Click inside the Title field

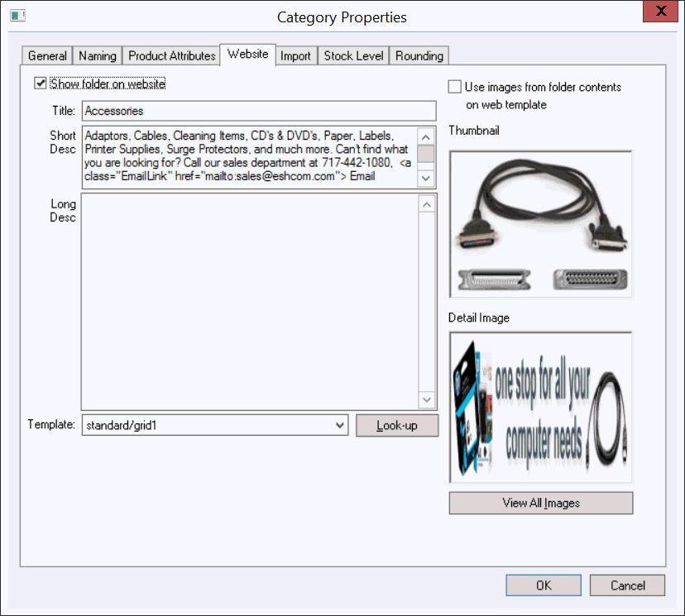click(x=258, y=111)
